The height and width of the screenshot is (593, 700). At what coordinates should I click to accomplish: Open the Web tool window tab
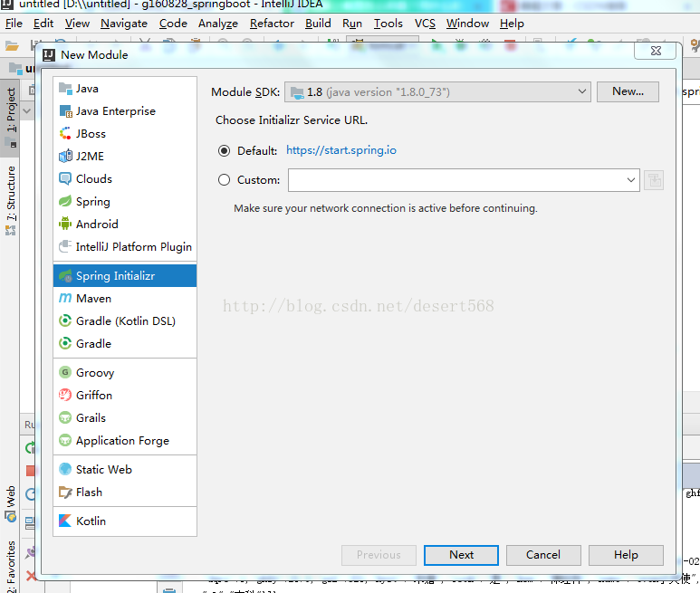10,503
